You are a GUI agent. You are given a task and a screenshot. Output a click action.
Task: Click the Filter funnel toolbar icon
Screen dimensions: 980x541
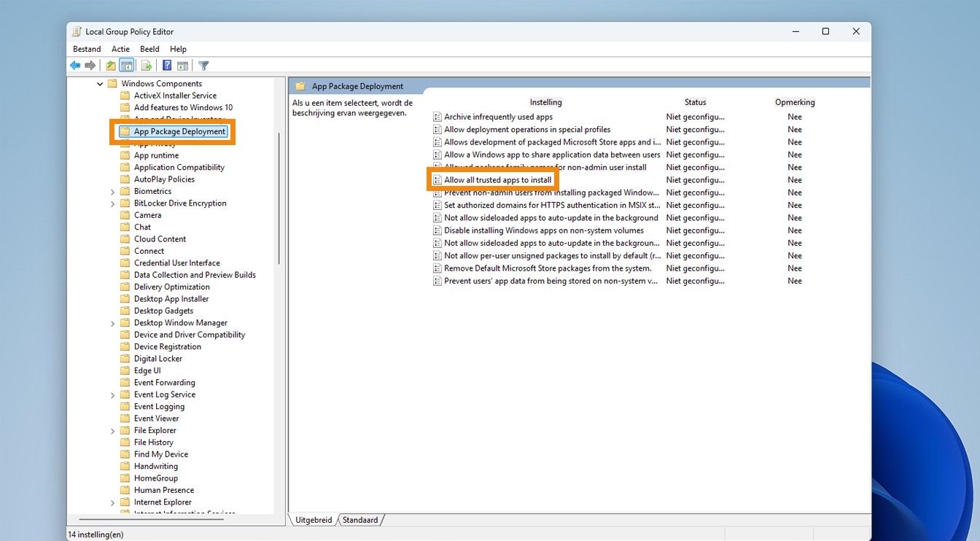[x=203, y=66]
